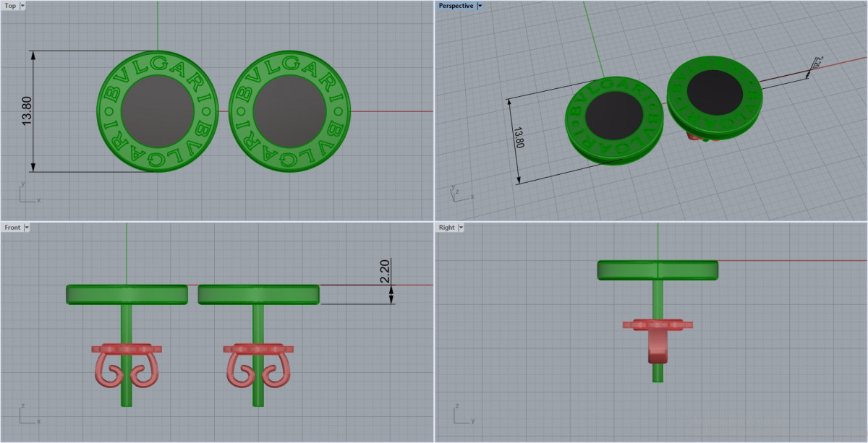Screen dimensions: 868x443
Task: Open the Top viewport dropdown arrow
Action: point(22,6)
